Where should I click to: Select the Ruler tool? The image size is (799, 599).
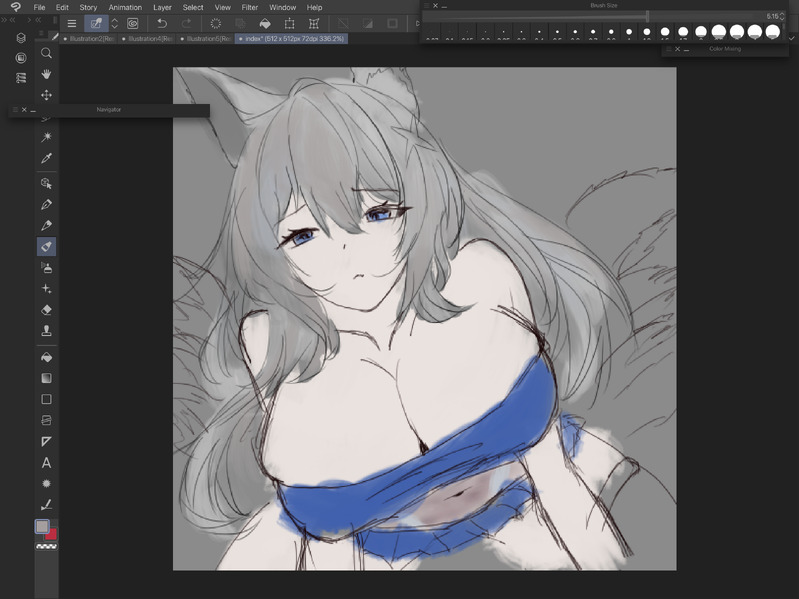pos(46,442)
